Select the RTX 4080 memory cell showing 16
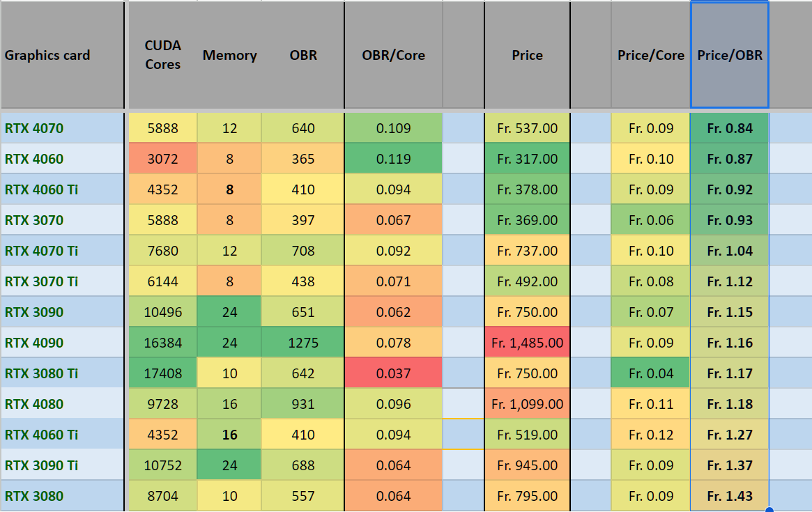 (x=229, y=404)
